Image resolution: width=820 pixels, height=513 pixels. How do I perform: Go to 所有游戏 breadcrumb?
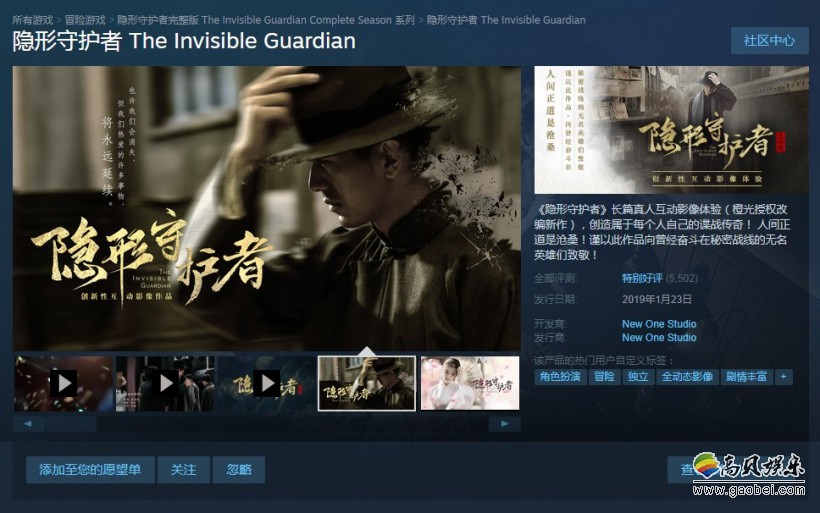coord(32,20)
